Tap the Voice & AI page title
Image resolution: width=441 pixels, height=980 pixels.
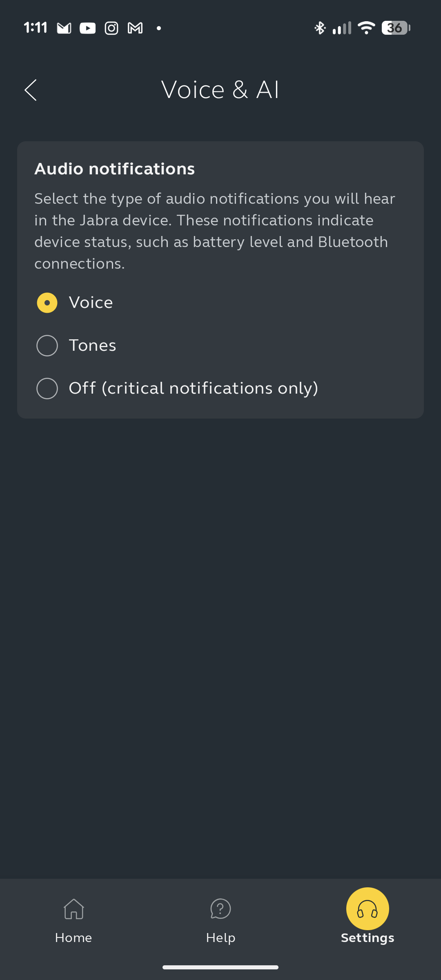[220, 90]
